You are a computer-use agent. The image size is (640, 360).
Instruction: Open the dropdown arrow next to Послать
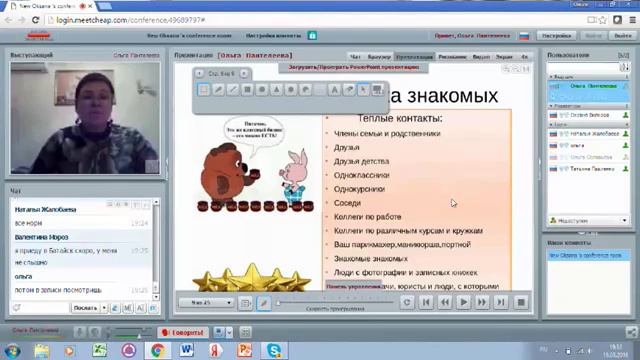click(x=104, y=308)
